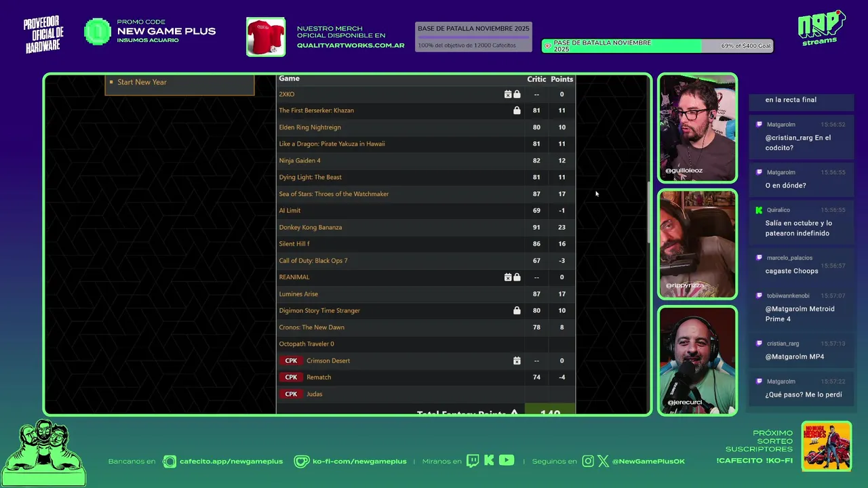
Task: Click the red t-shirt merch thumbnail
Action: (266, 37)
